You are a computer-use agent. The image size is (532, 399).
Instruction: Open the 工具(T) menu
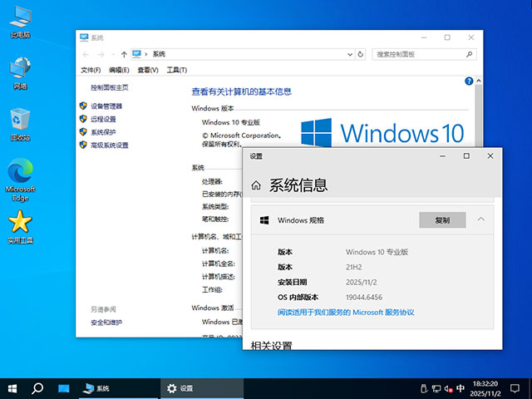point(177,70)
